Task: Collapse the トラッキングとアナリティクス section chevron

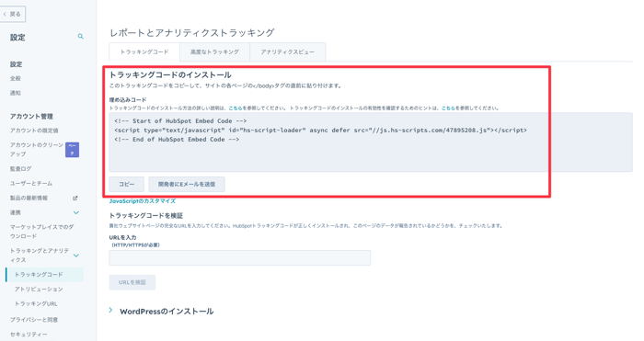Action: [76, 256]
